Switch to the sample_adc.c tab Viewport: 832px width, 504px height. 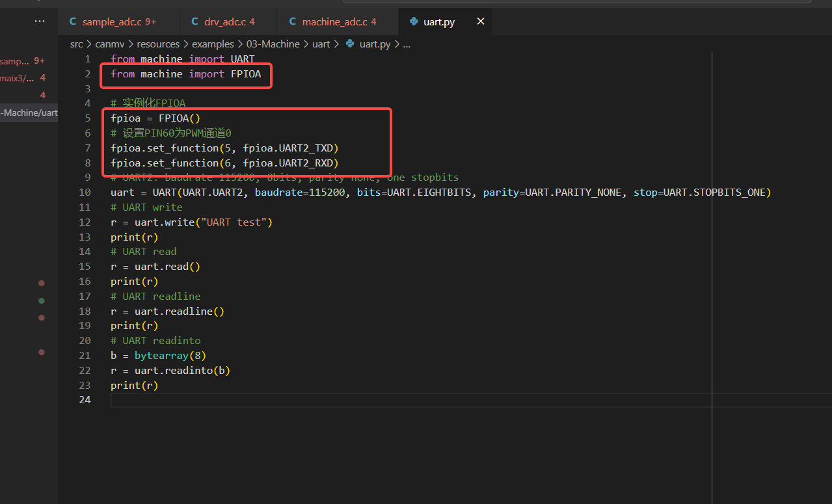coord(118,21)
